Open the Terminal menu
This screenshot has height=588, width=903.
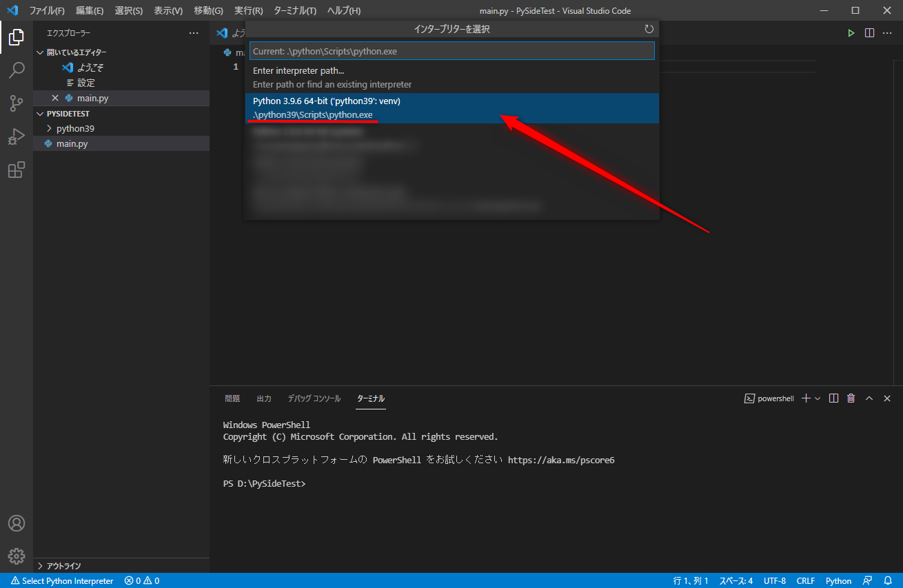[295, 10]
